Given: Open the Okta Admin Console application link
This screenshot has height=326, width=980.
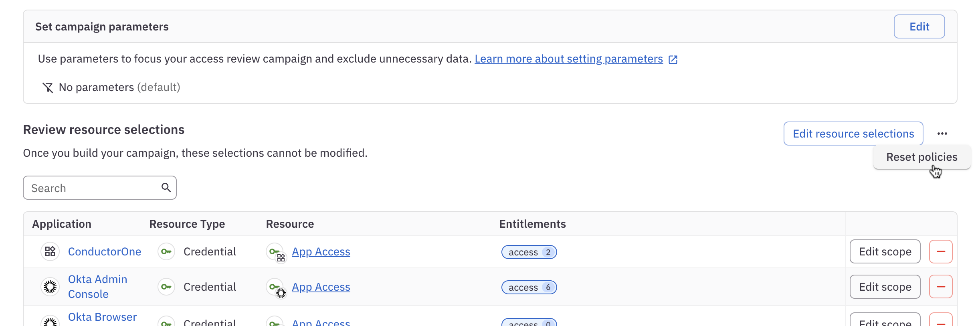Looking at the screenshot, I should pyautogui.click(x=98, y=287).
